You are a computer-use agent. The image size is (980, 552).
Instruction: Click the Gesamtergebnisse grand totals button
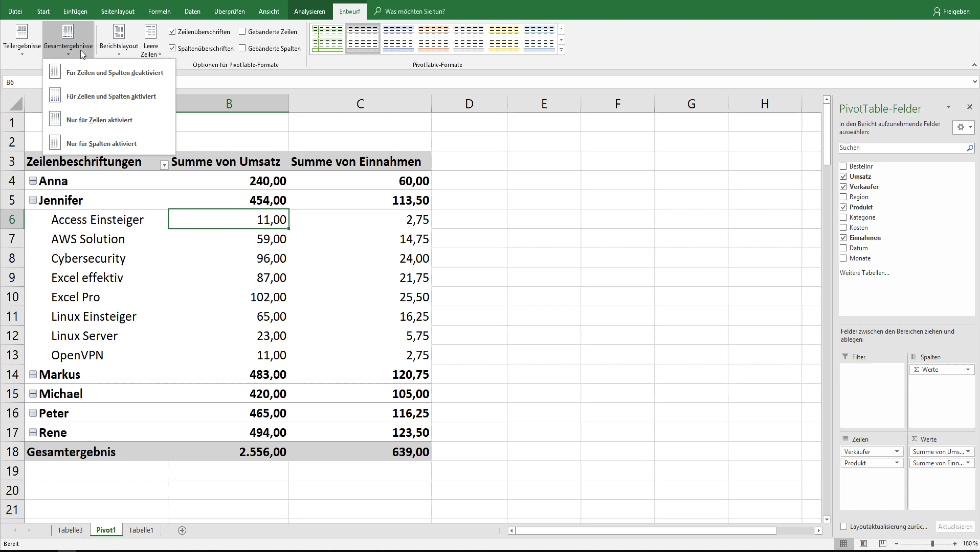click(x=68, y=40)
